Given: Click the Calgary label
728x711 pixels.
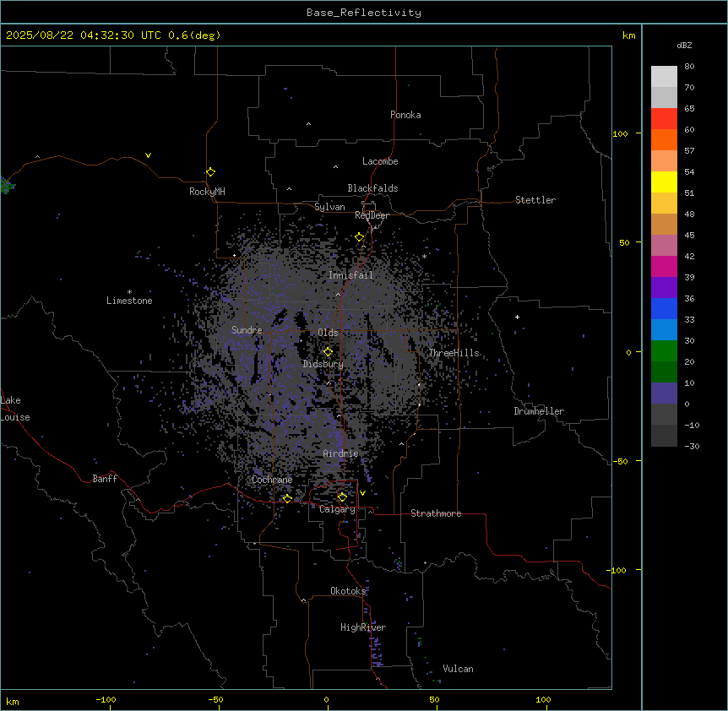Looking at the screenshot, I should click(x=337, y=509).
